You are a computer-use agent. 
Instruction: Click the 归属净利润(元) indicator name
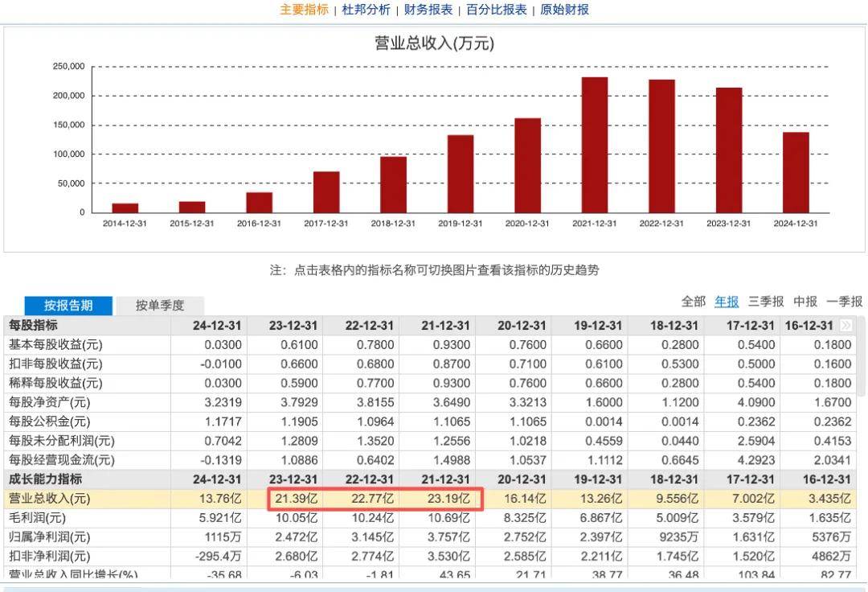[49, 537]
